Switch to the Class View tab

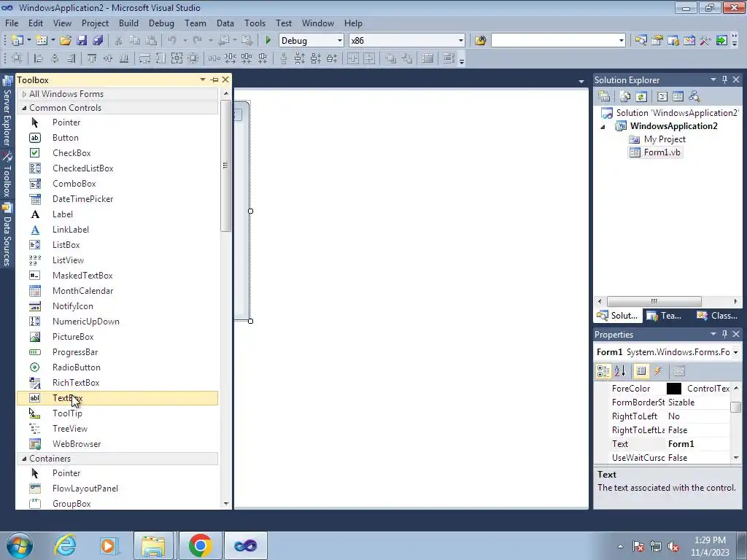click(x=717, y=316)
